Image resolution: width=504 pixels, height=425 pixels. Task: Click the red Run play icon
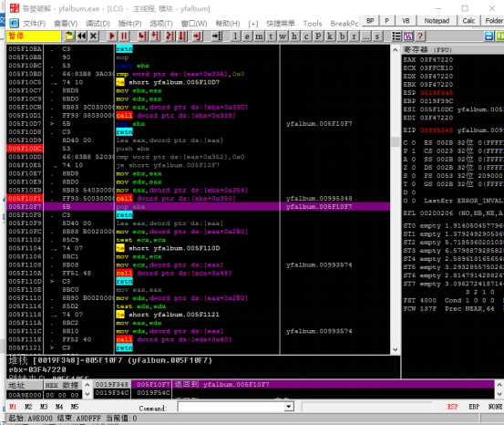pos(111,36)
